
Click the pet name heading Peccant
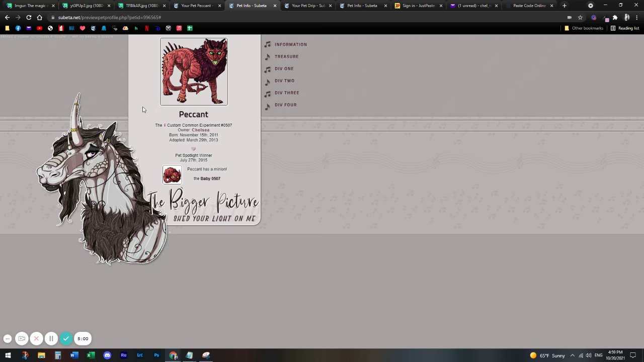(193, 115)
